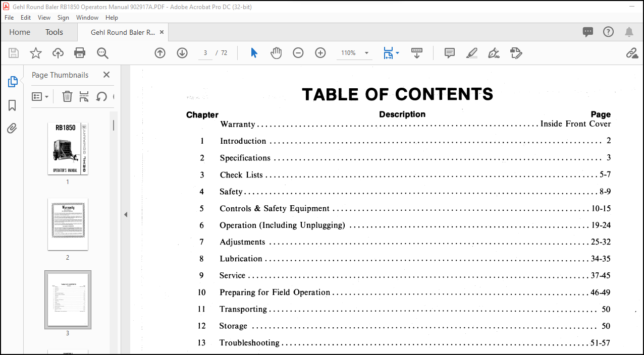Open the File menu
The image size is (644, 355).
pos(9,17)
